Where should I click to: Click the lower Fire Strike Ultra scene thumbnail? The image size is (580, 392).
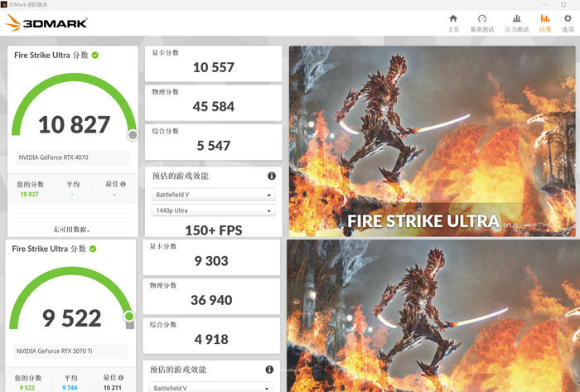[x=433, y=316]
